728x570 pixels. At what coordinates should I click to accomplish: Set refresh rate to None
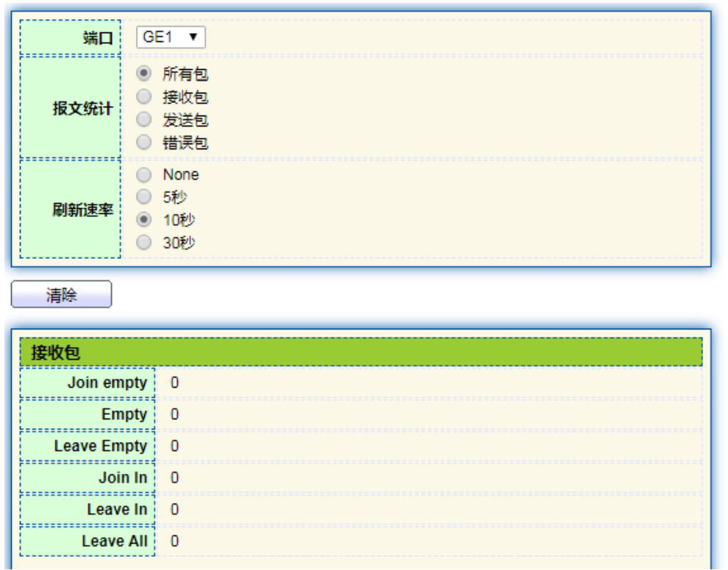(x=145, y=174)
